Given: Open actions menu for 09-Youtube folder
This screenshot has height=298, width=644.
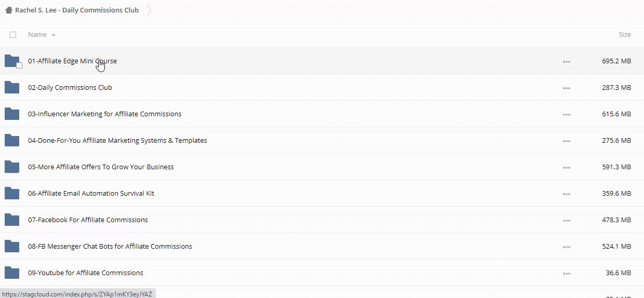Looking at the screenshot, I should click(x=566, y=273).
